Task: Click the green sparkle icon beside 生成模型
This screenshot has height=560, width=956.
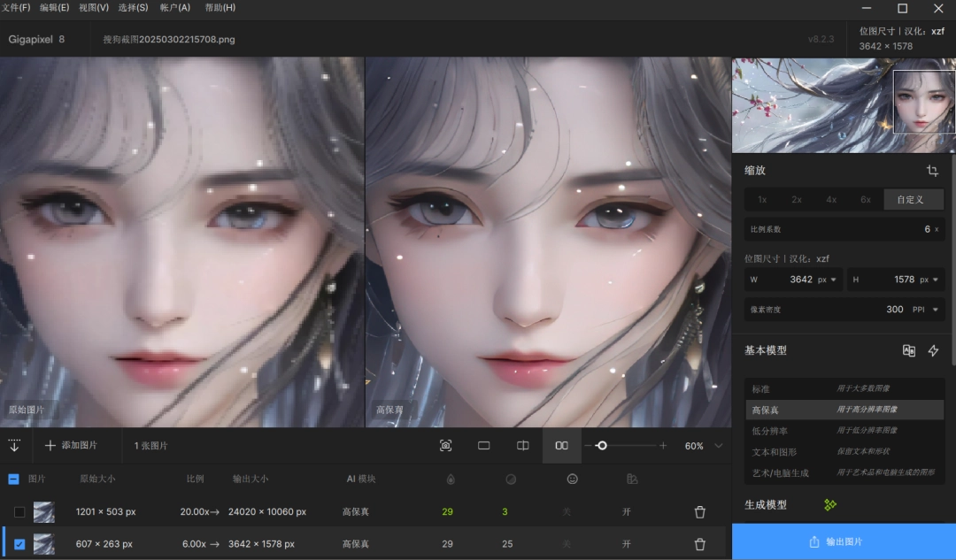Action: coord(829,504)
